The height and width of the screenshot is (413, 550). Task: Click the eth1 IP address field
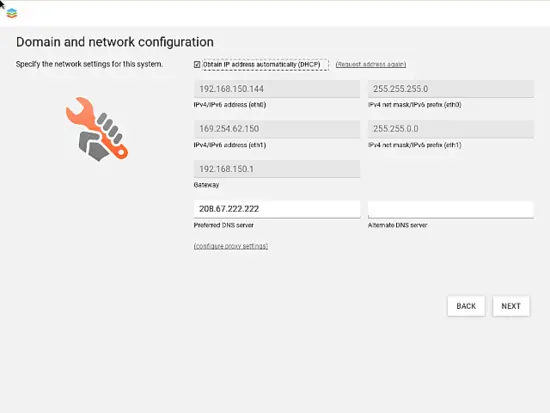[x=277, y=129]
